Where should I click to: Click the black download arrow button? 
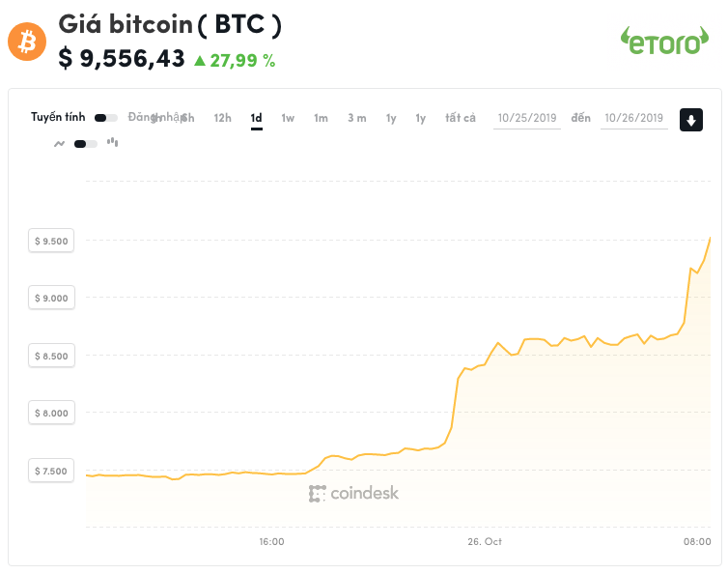[691, 120]
